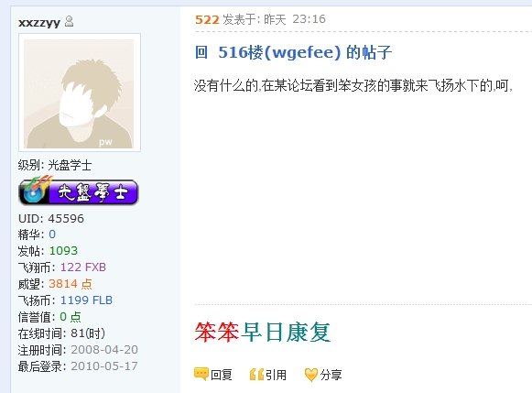Image resolution: width=532 pixels, height=393 pixels.
Task: Click the heart share icon
Action: point(310,375)
